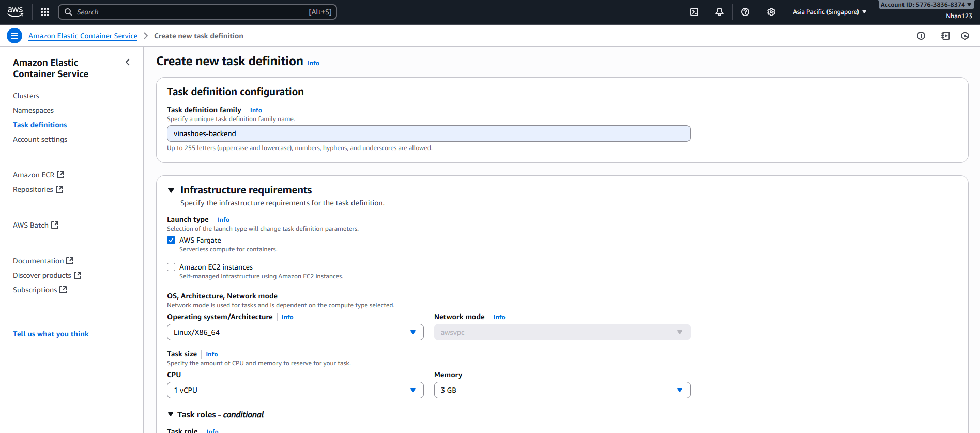The width and height of the screenshot is (980, 433).
Task: Open the info panel circle icon
Action: coord(921,36)
